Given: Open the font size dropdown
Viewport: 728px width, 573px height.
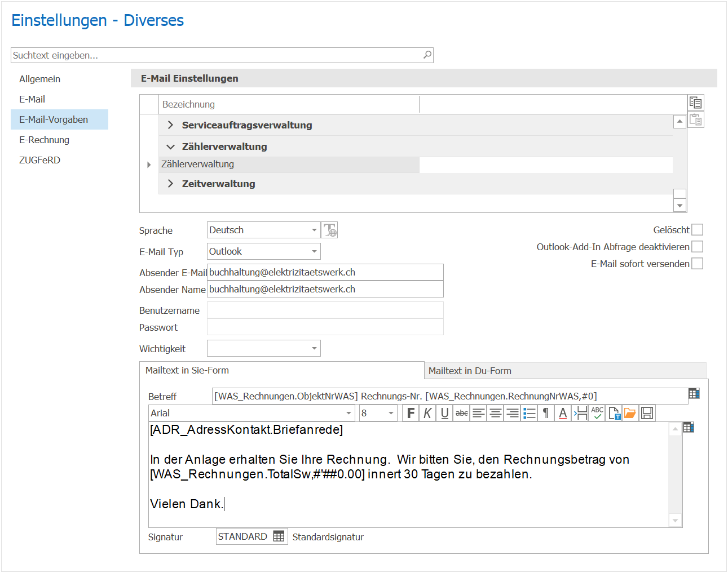Looking at the screenshot, I should pos(391,413).
